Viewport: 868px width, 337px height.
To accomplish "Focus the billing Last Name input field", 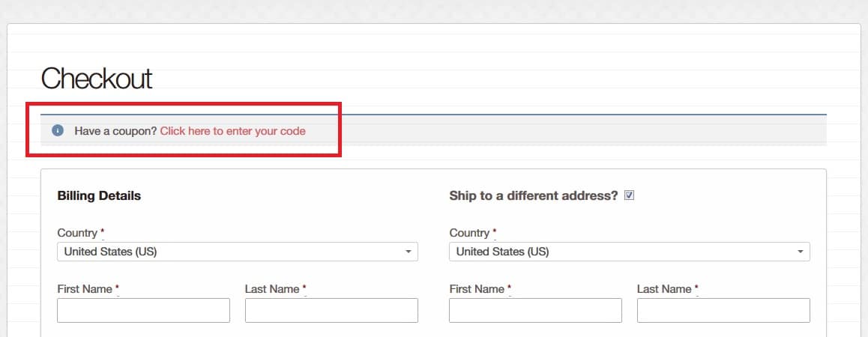I will 331,311.
